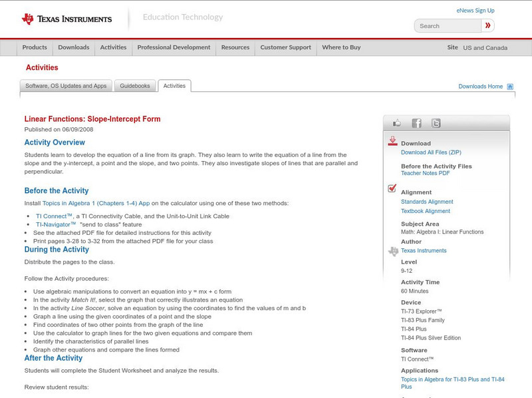Viewport: 532px width, 398px height.
Task: Click the 9-12 level value
Action: pyautogui.click(x=406, y=271)
